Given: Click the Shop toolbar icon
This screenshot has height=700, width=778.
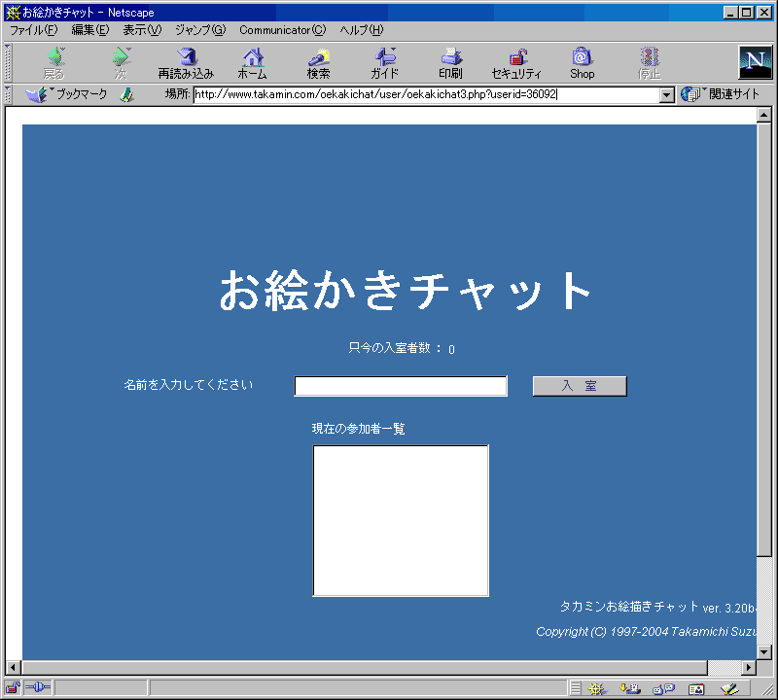Looking at the screenshot, I should [x=582, y=63].
